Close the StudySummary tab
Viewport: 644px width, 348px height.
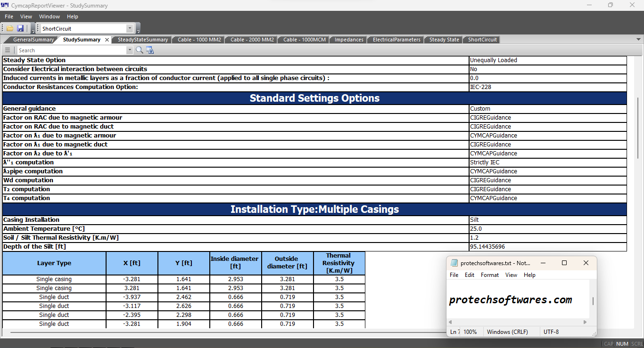pos(107,40)
